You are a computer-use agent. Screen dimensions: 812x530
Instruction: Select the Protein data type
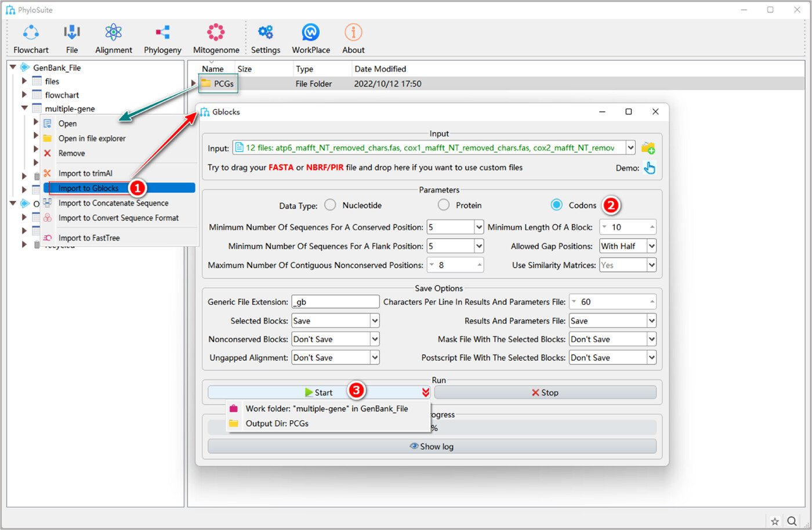(444, 205)
